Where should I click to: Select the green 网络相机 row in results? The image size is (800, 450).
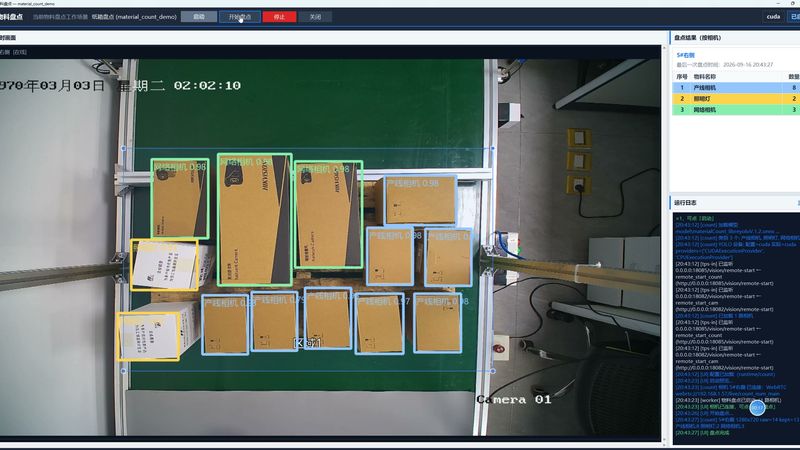coord(736,110)
